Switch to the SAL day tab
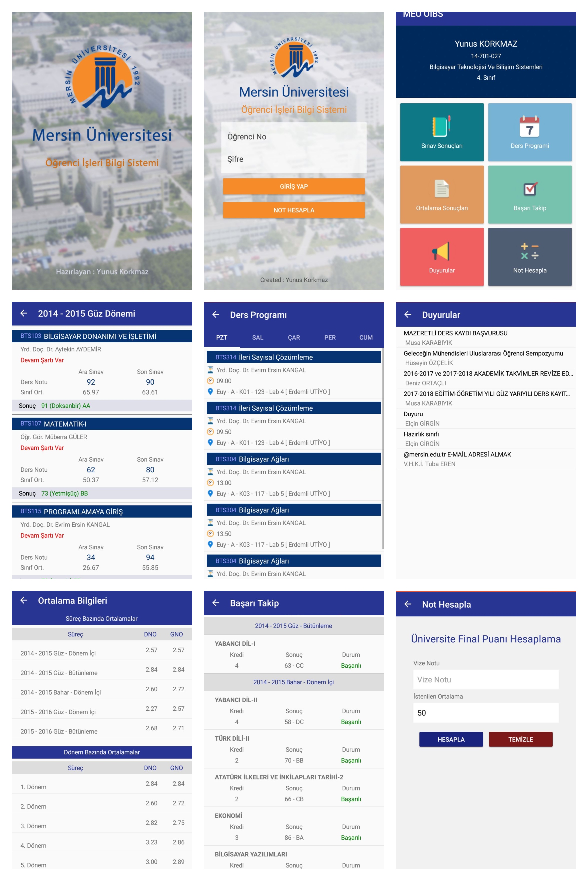Viewport: 588px width, 881px height. (258, 337)
